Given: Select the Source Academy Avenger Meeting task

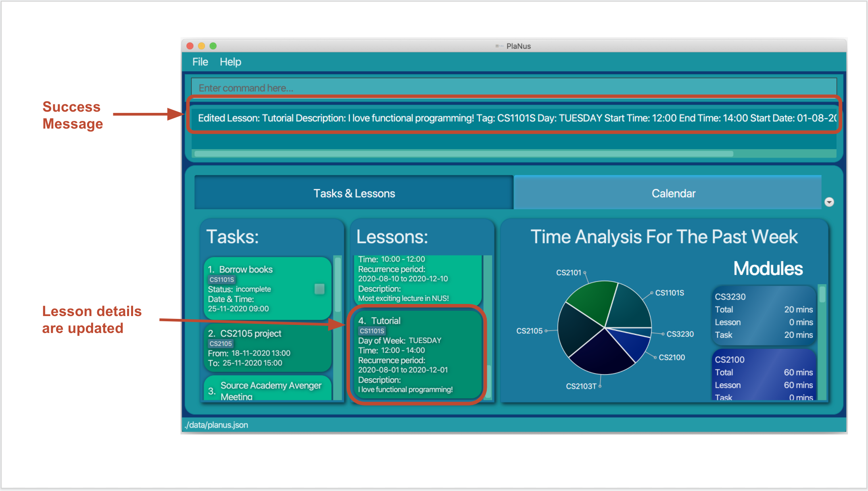Looking at the screenshot, I should 267,388.
